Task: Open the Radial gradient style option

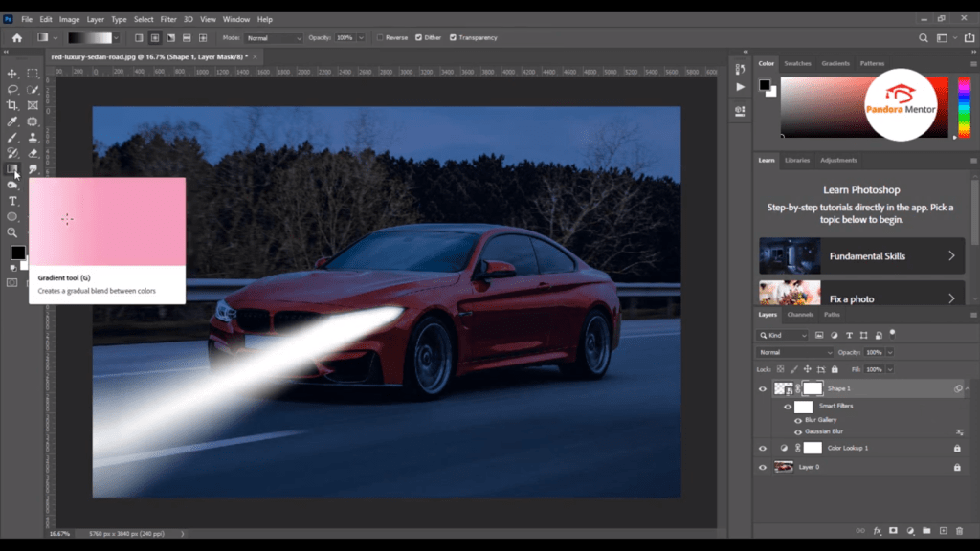Action: [x=155, y=37]
